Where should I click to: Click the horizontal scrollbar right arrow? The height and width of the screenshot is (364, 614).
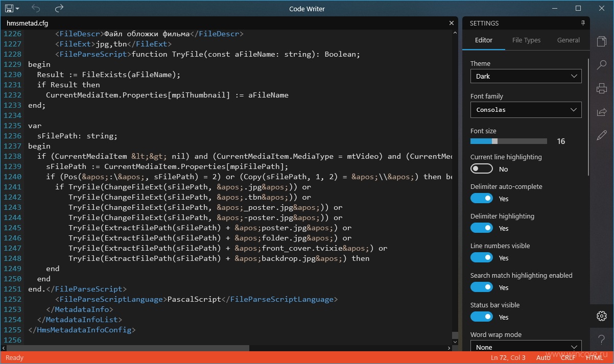click(x=450, y=348)
